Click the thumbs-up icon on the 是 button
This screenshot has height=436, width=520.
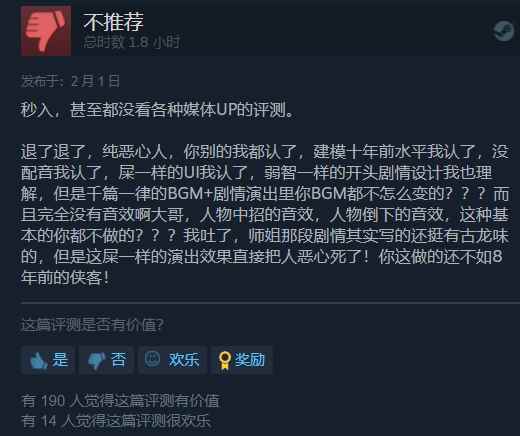tap(38, 360)
